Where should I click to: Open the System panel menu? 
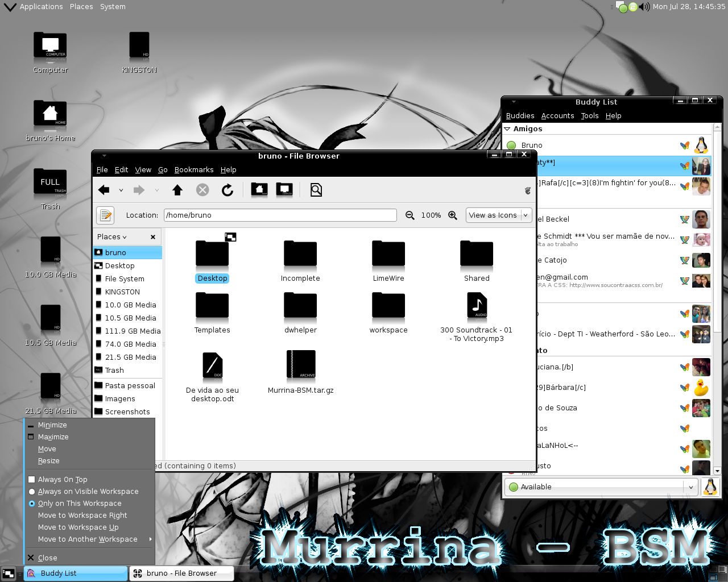click(113, 7)
